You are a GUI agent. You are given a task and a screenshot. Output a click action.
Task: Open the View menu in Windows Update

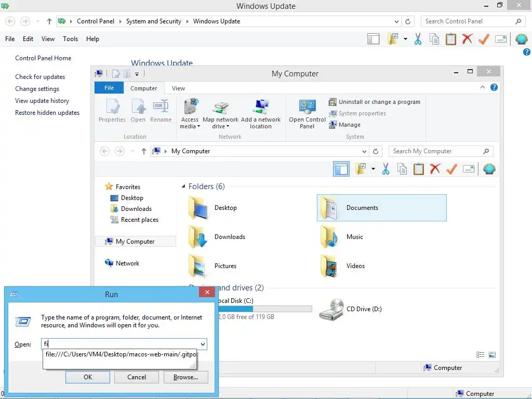pos(48,39)
